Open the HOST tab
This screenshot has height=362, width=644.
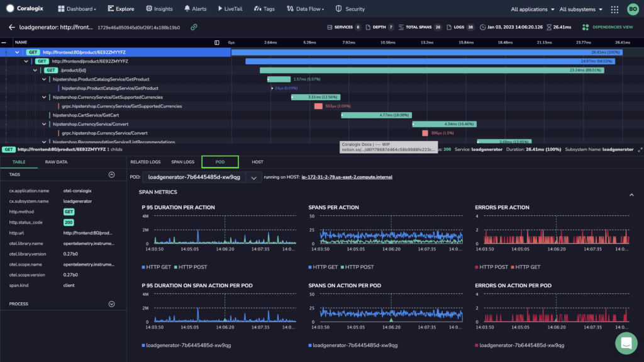257,162
